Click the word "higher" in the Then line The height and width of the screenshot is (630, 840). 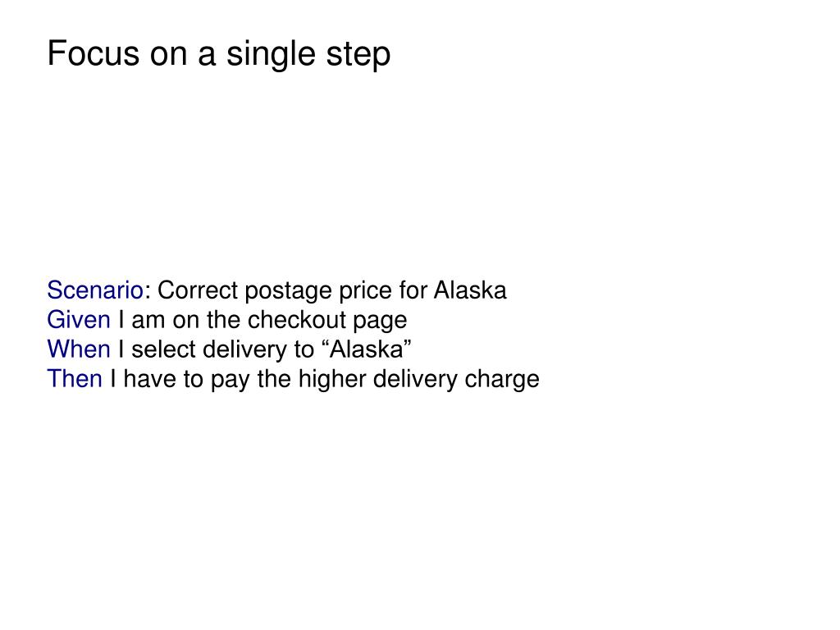(x=331, y=381)
